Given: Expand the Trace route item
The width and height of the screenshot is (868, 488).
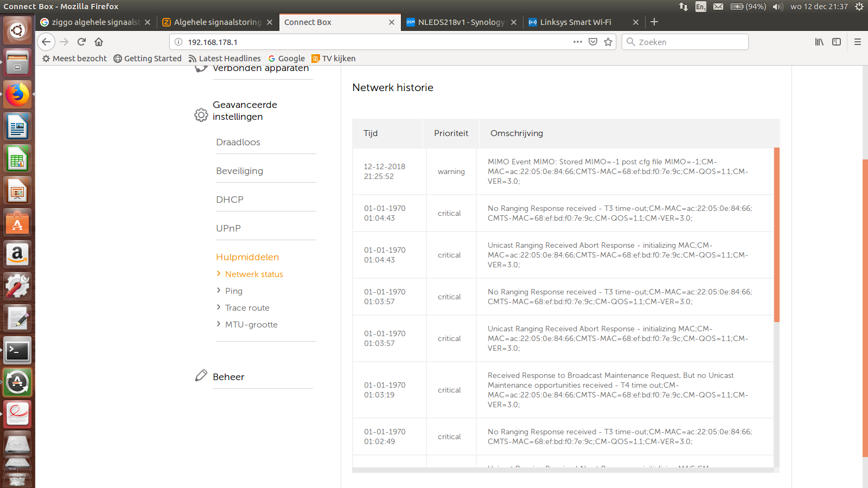Looking at the screenshot, I should pyautogui.click(x=247, y=308).
